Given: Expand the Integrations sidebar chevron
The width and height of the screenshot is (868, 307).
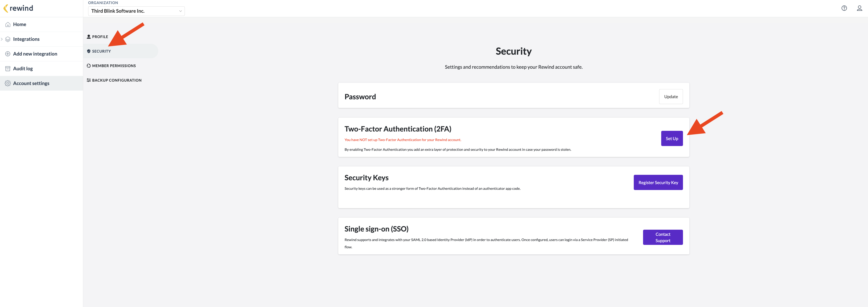Looking at the screenshot, I should coord(2,39).
